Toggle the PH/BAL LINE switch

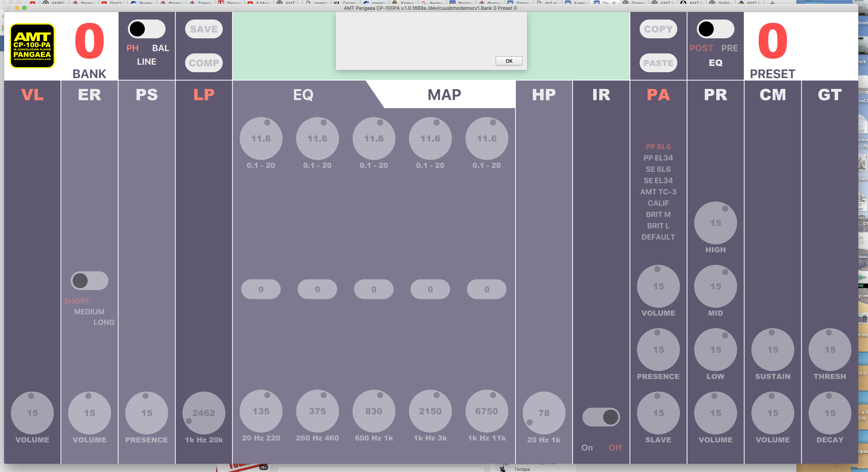tap(147, 29)
